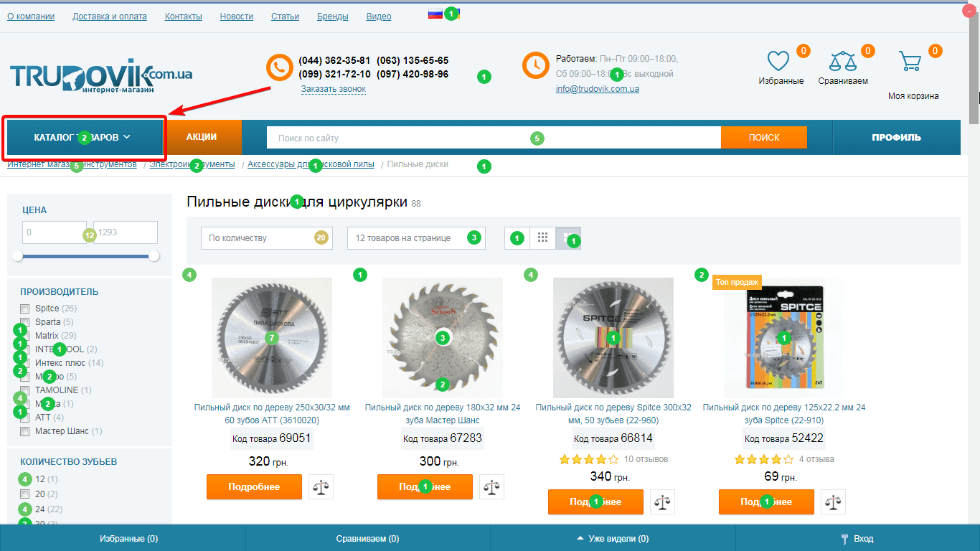
Task: Open Доставка и оплата page
Action: coord(110,17)
